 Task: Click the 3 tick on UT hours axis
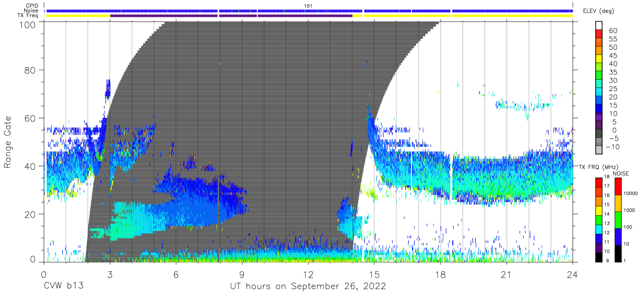click(110, 274)
